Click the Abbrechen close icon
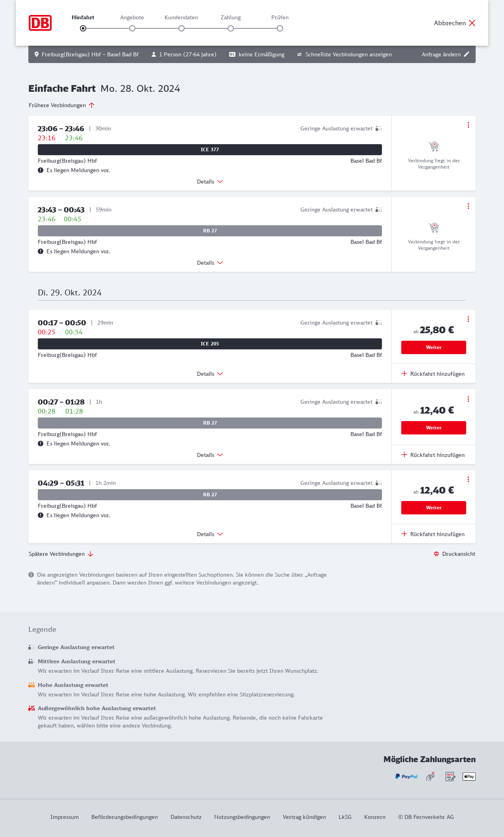Viewport: 504px width, 837px height. 472,23
